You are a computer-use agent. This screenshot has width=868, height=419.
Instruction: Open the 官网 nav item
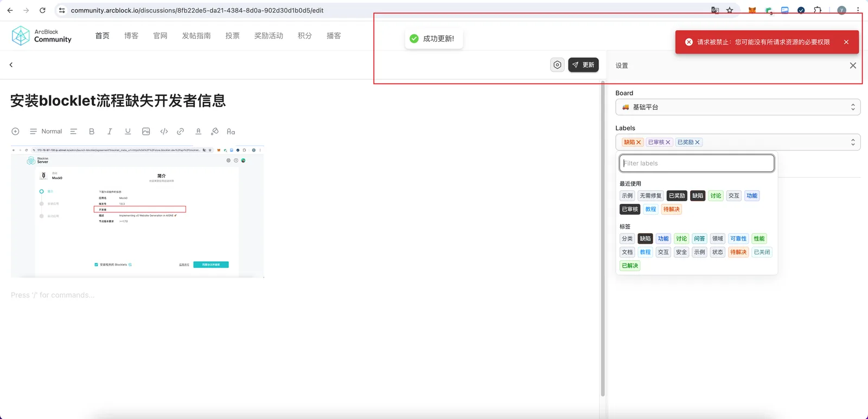click(x=160, y=36)
